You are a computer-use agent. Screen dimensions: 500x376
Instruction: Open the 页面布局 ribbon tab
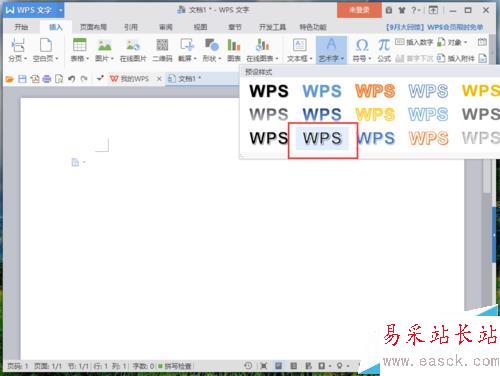[x=93, y=27]
